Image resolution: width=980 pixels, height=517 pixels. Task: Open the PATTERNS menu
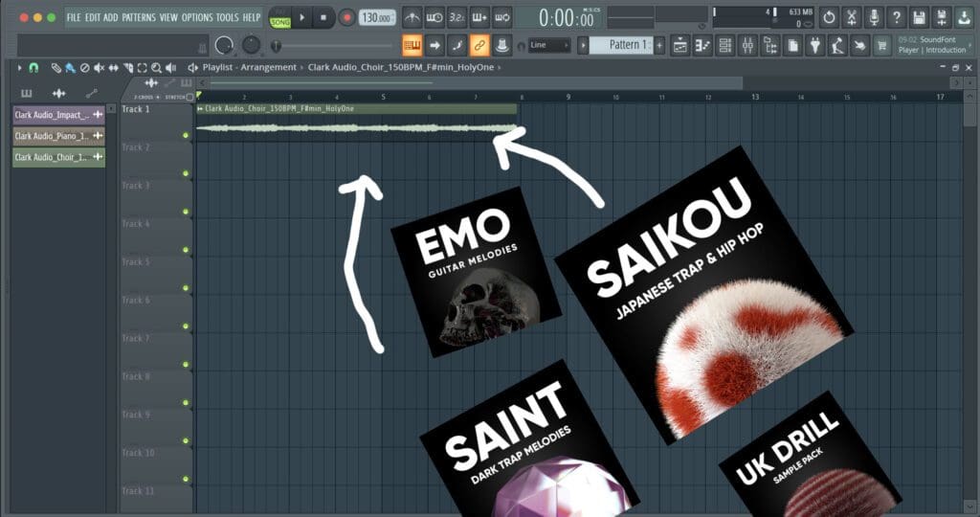point(139,17)
